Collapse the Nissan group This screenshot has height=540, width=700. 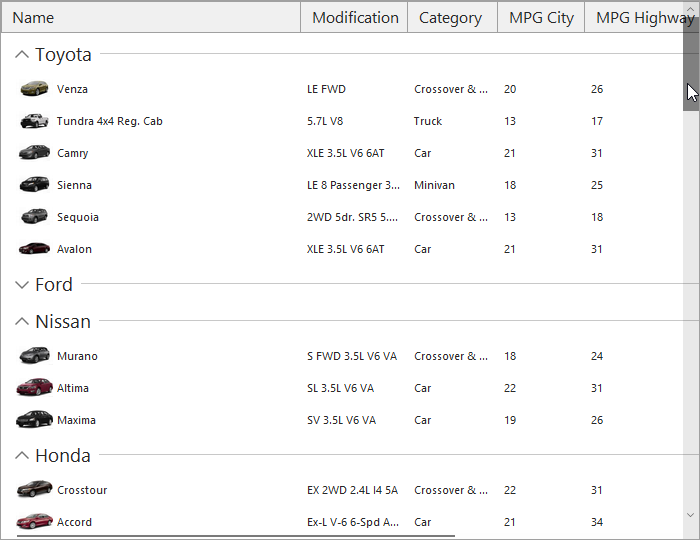click(x=22, y=321)
